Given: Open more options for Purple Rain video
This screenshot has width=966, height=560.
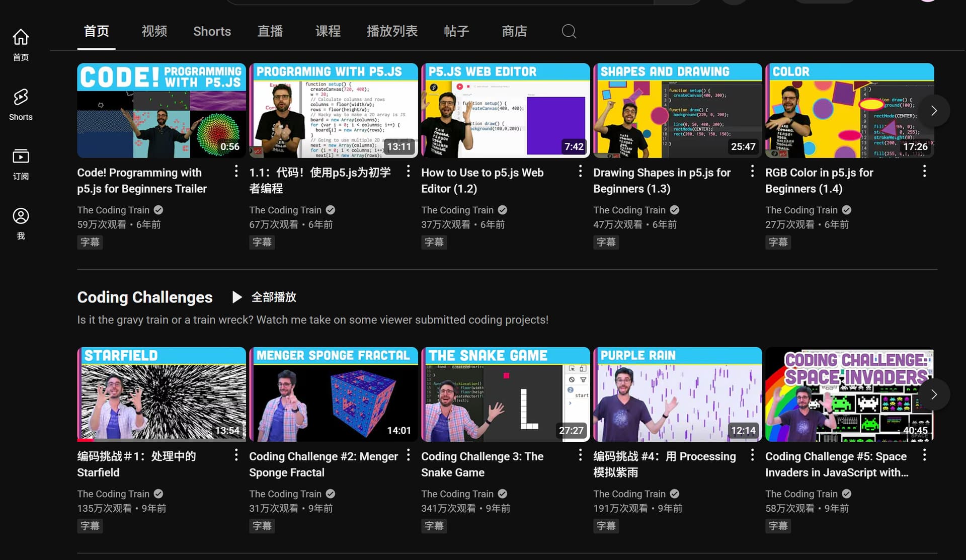Looking at the screenshot, I should click(x=752, y=455).
